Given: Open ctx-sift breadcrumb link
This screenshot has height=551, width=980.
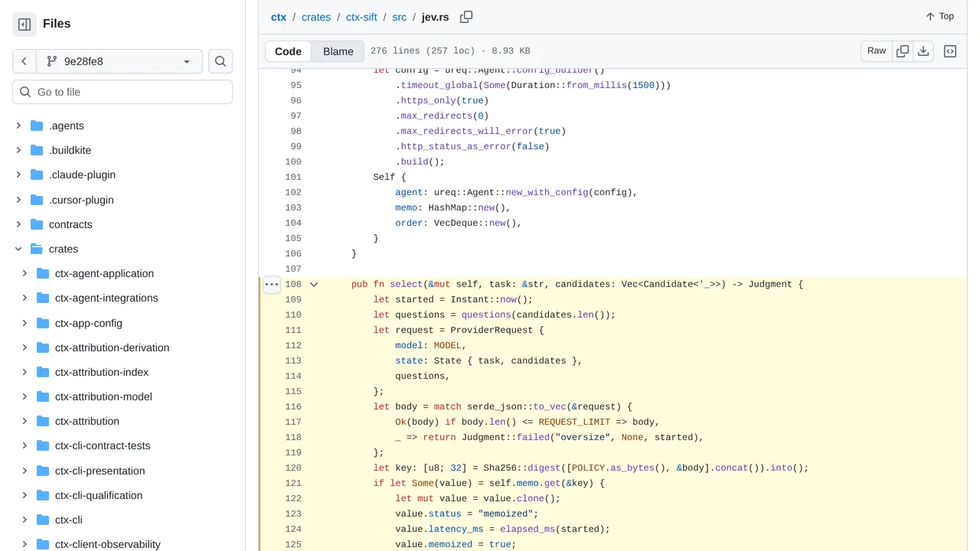Looking at the screenshot, I should coord(361,17).
